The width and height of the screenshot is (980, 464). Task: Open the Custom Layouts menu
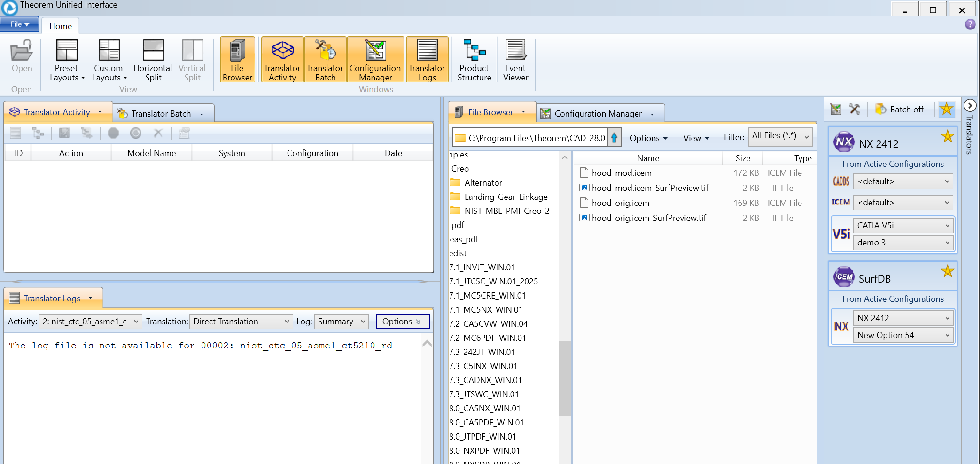[x=109, y=60]
